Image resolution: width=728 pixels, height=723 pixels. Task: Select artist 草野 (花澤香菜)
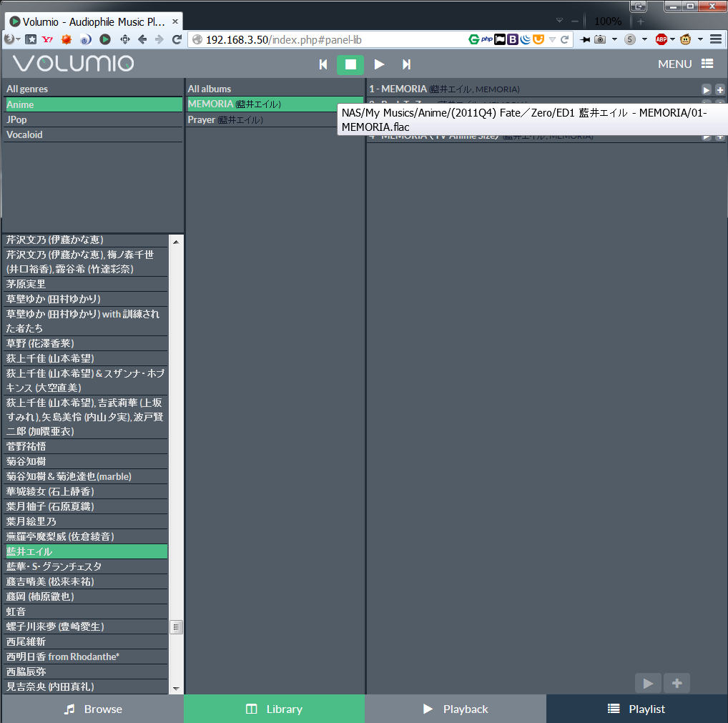[x=86, y=343]
